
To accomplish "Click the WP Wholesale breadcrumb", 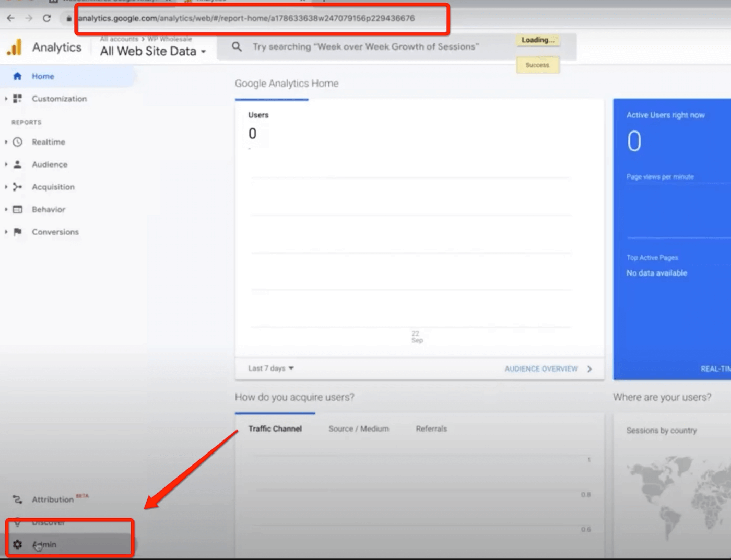I will coord(170,39).
